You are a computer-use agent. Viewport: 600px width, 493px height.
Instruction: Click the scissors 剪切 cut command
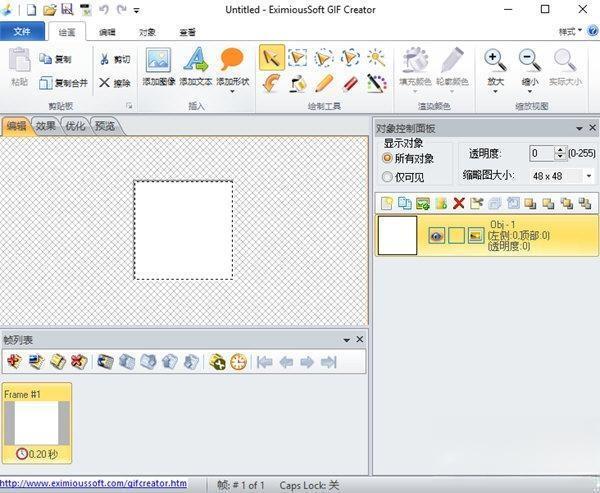click(114, 59)
